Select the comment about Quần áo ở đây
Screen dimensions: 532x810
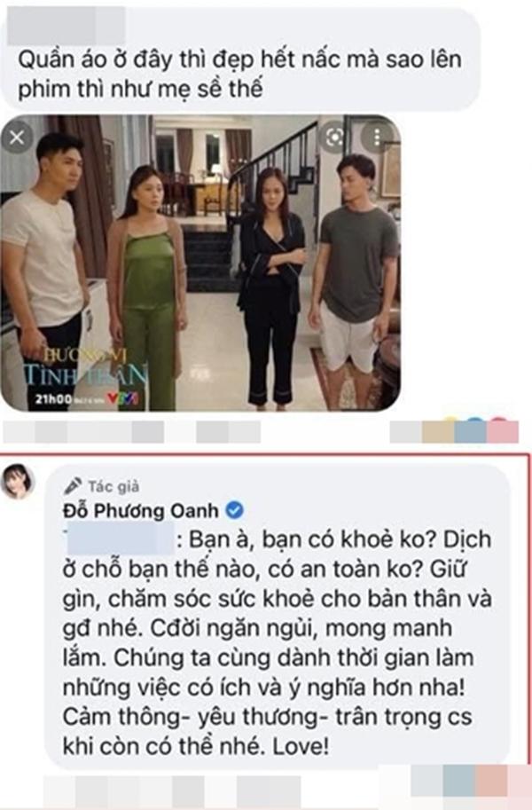click(239, 75)
